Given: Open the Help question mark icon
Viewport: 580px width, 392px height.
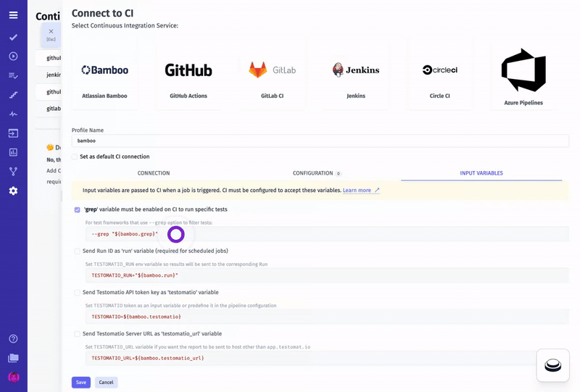Looking at the screenshot, I should [13, 339].
